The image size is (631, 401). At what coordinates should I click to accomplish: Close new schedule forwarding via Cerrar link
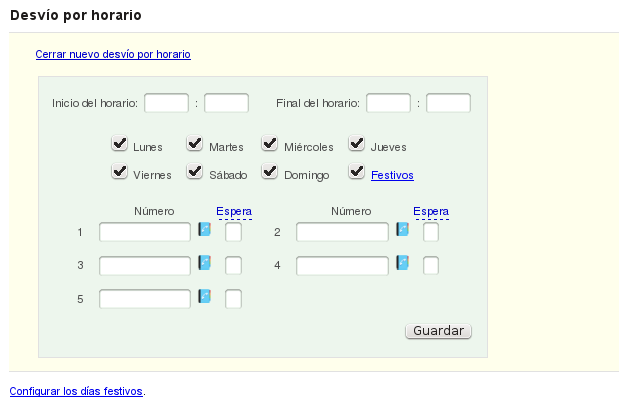(x=113, y=54)
